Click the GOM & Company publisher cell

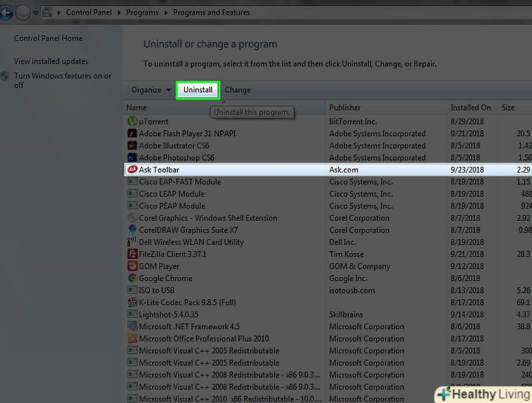tap(360, 266)
